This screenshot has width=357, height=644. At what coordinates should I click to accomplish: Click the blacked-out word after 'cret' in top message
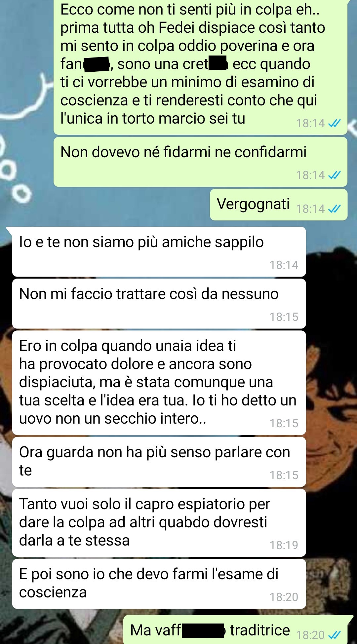218,63
